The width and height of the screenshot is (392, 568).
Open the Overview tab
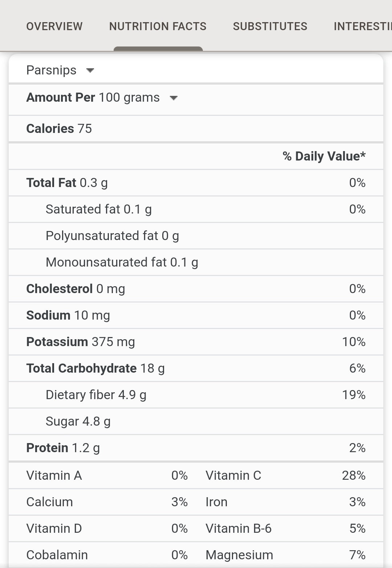click(54, 26)
